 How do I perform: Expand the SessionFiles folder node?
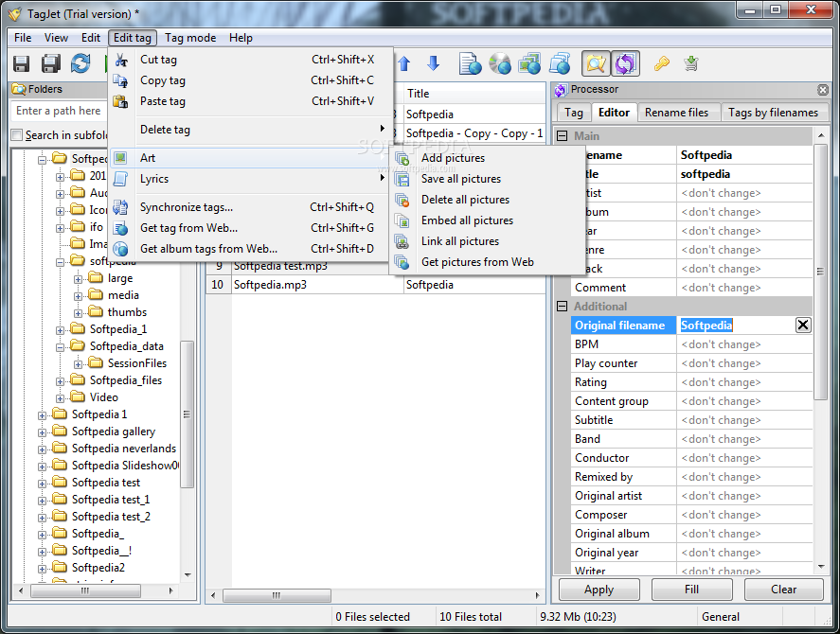pos(79,364)
